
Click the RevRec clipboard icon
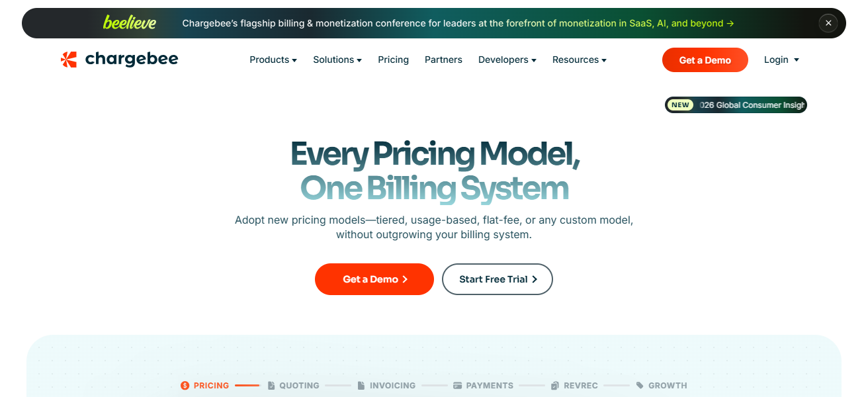(555, 386)
